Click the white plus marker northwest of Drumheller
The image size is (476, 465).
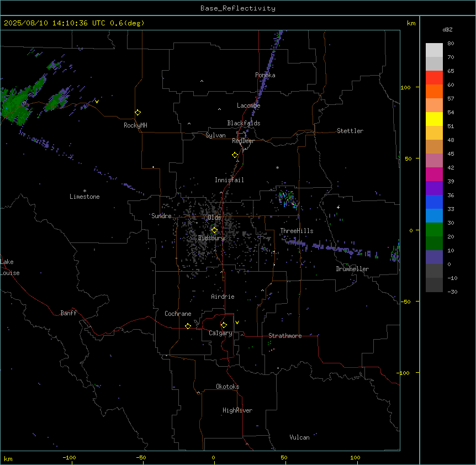point(338,207)
